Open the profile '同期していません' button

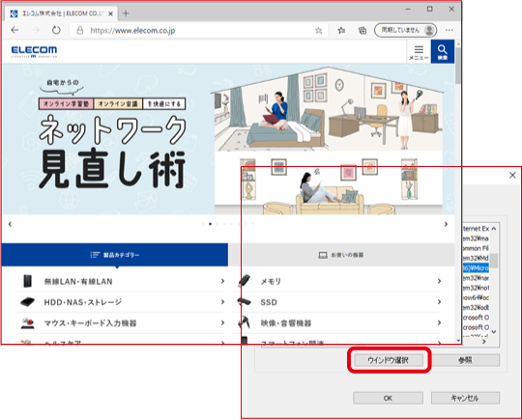point(405,30)
